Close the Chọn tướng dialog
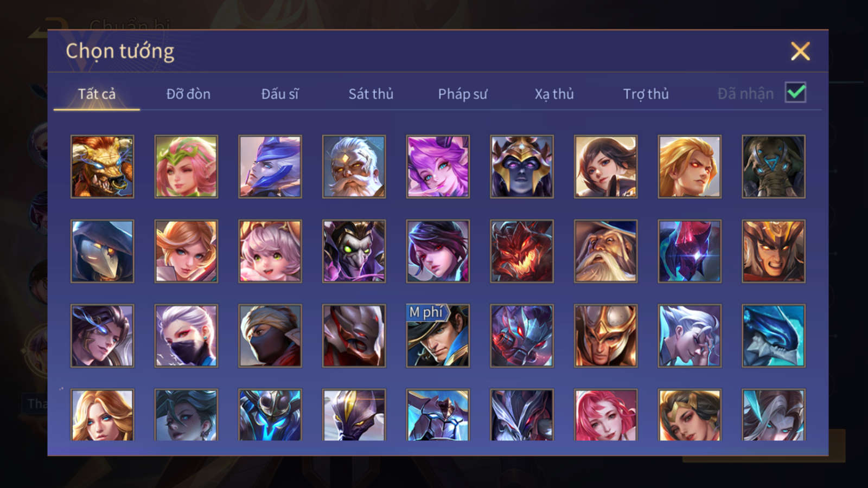Screen dimensions: 868x488 (800, 52)
